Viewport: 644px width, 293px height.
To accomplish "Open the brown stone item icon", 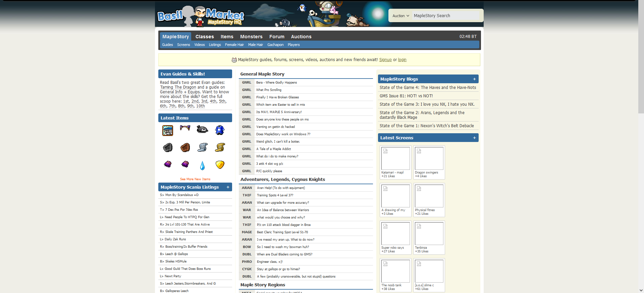I will pyautogui.click(x=185, y=147).
